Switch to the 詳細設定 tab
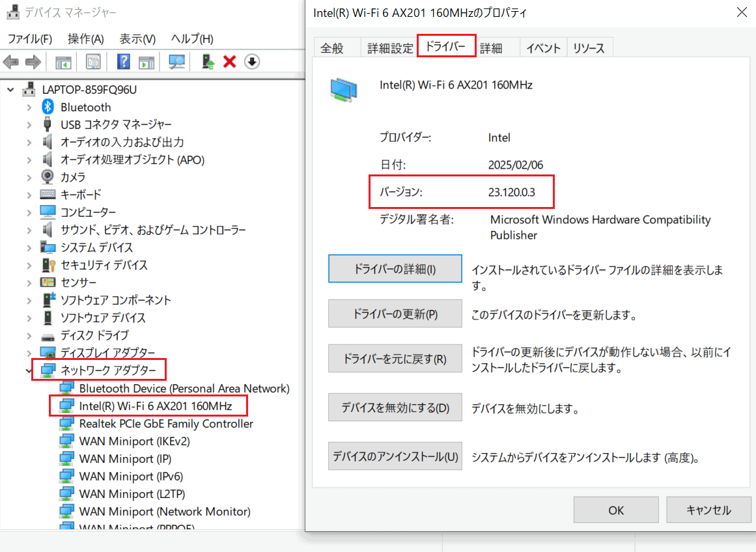The height and width of the screenshot is (552, 756). coord(390,48)
